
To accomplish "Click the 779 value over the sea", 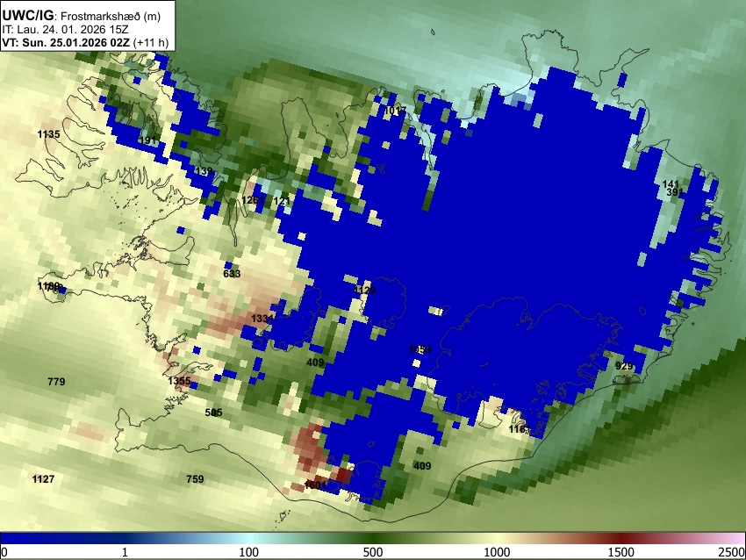I will [56, 382].
